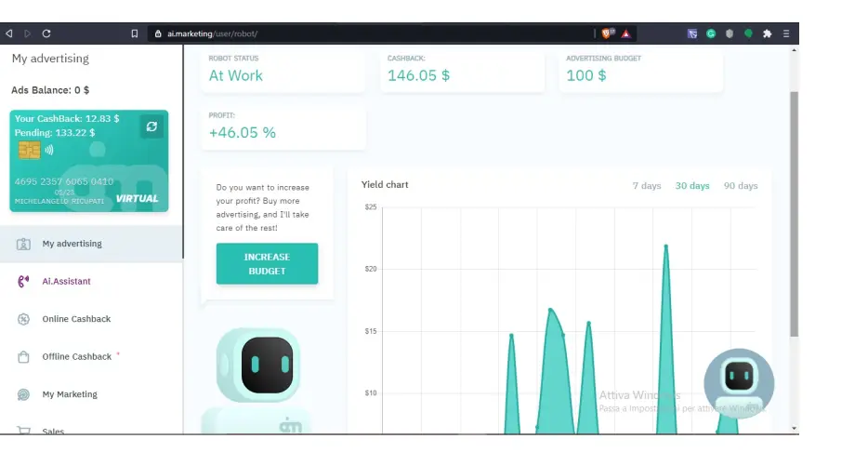Click the $15 axis label on chart
This screenshot has height=452, width=868.
pyautogui.click(x=370, y=331)
